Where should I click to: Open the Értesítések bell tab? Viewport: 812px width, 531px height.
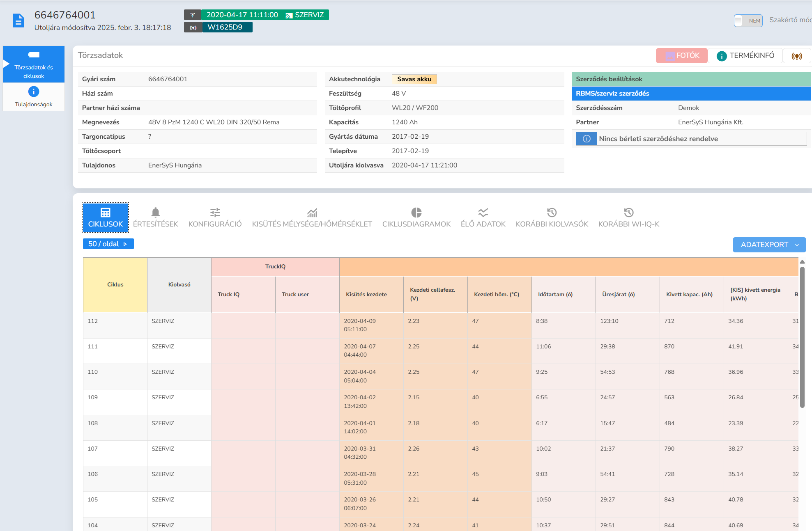pos(155,217)
